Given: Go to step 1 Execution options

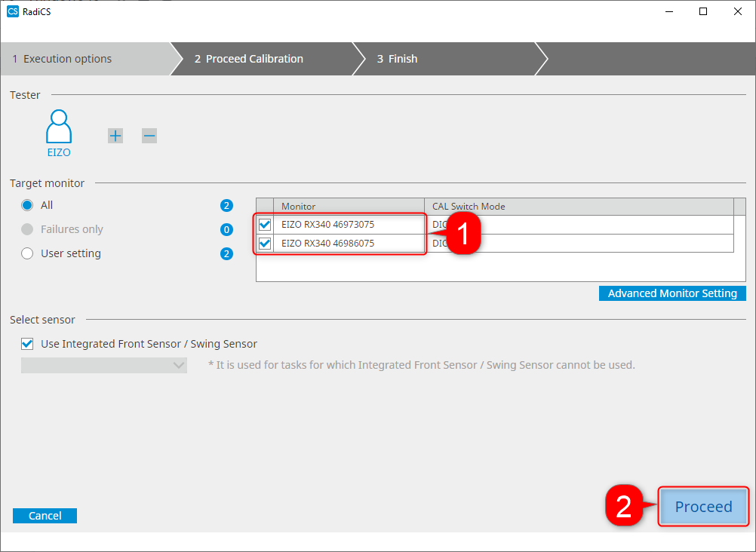Looking at the screenshot, I should click(x=87, y=59).
